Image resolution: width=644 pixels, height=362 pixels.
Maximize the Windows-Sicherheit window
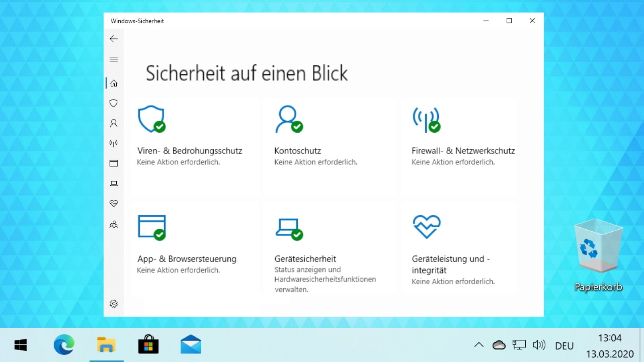(509, 21)
